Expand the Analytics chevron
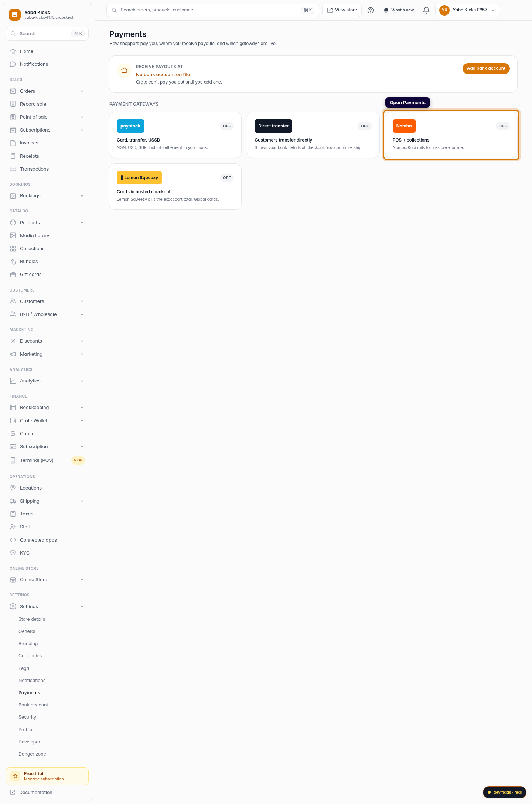The width and height of the screenshot is (532, 804). 82,381
